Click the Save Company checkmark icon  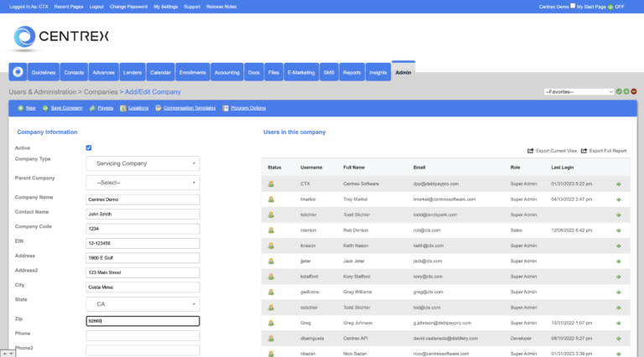pyautogui.click(x=45, y=108)
